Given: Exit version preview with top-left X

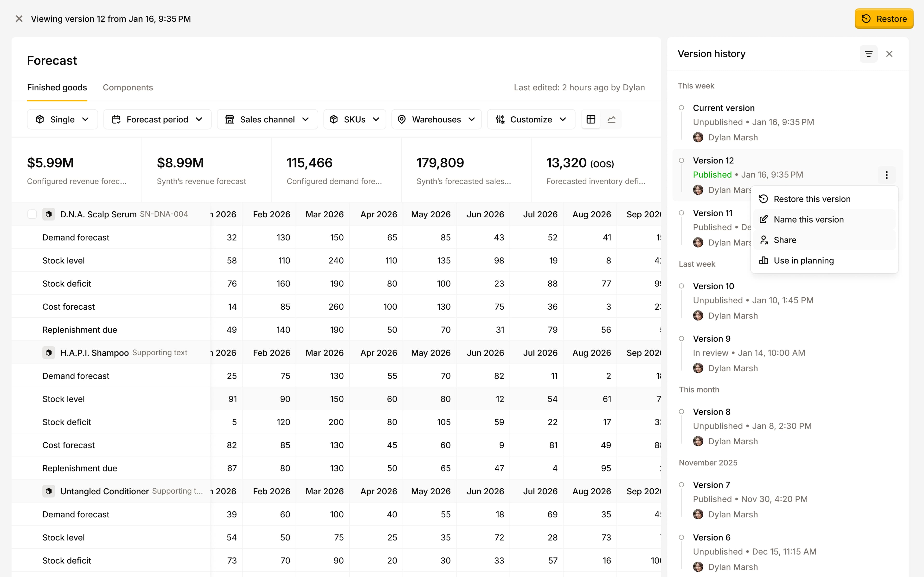Looking at the screenshot, I should 19,19.
